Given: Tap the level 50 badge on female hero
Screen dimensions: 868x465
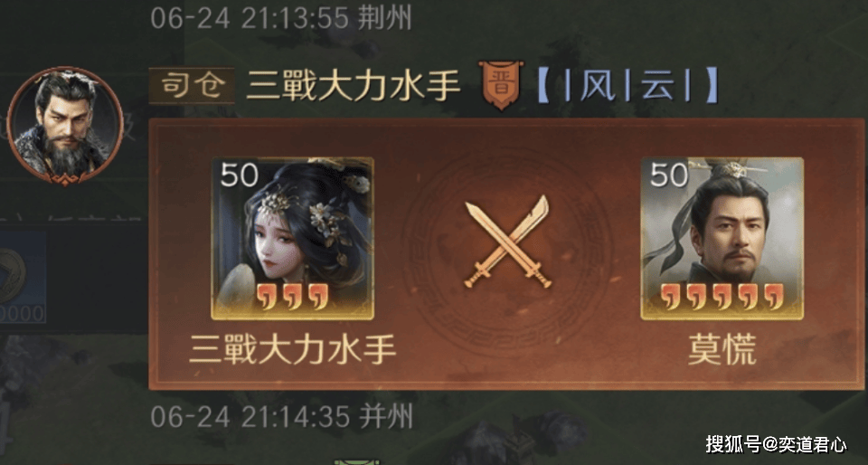Looking at the screenshot, I should (x=239, y=176).
